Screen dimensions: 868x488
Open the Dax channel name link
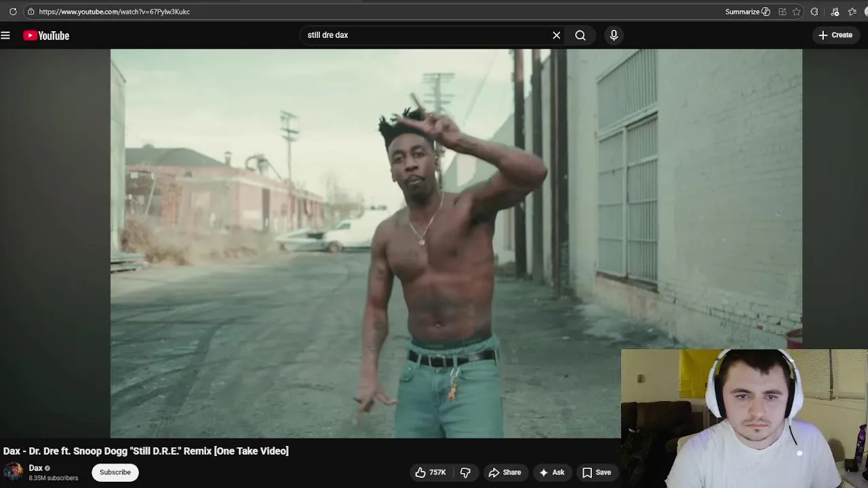click(x=36, y=468)
